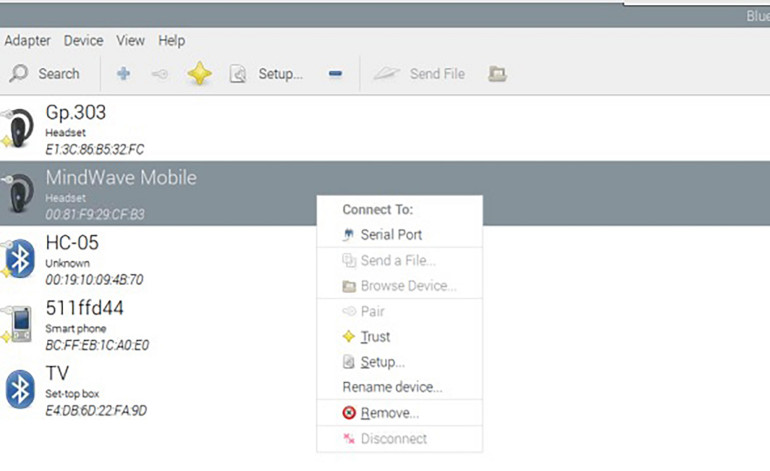Open Setup from the toolbar
Screen dimensions: 770x471
[x=267, y=74]
